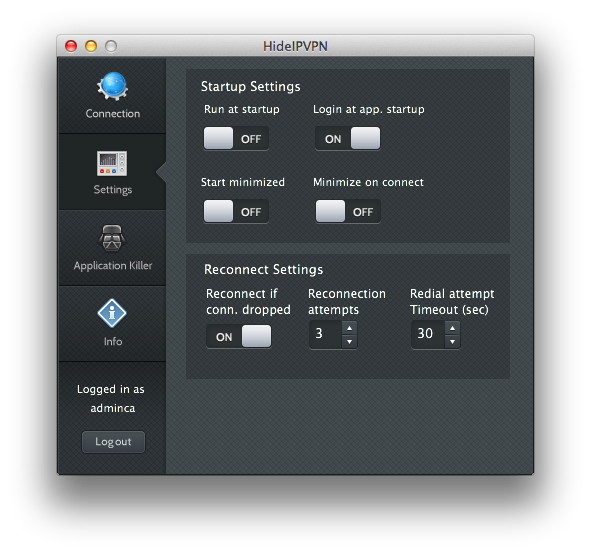Click the HideIPVPN window title
Screen dimensions: 591x554
(295, 46)
